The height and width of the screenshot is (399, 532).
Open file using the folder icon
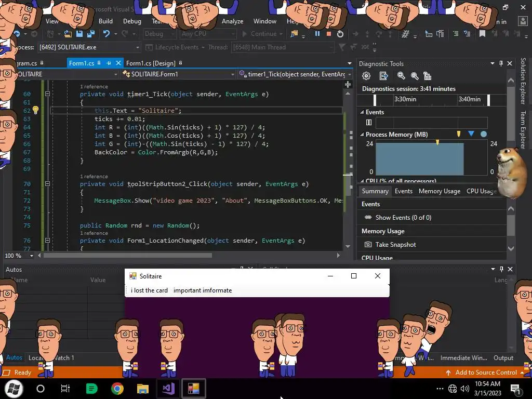(68, 34)
